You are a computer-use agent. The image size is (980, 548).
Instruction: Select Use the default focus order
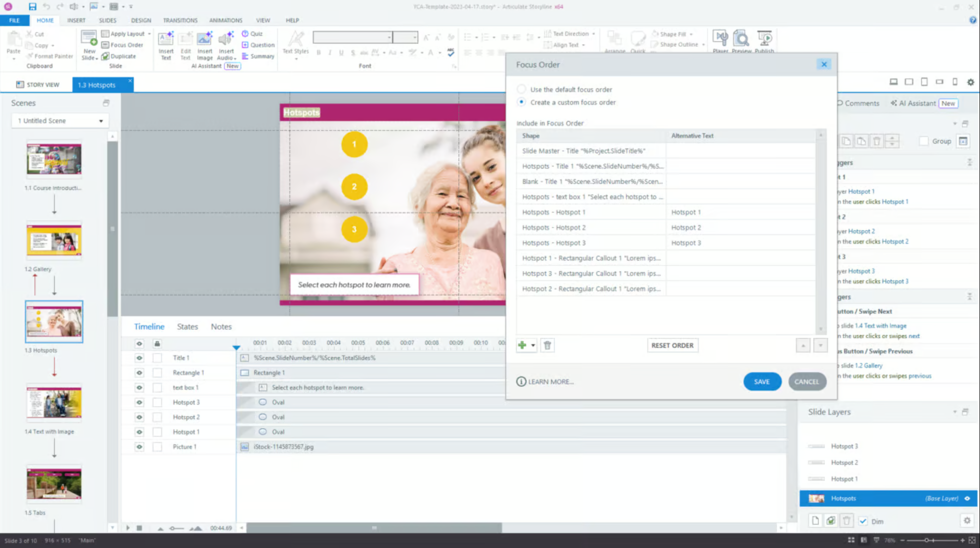click(521, 89)
